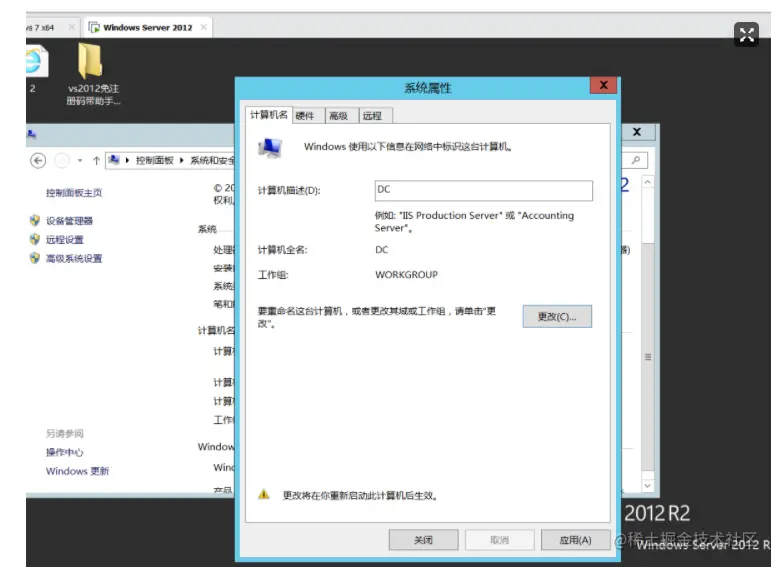Viewport: 776px width, 567px height.
Task: Click the Control Panel address bar icon
Action: [114, 160]
